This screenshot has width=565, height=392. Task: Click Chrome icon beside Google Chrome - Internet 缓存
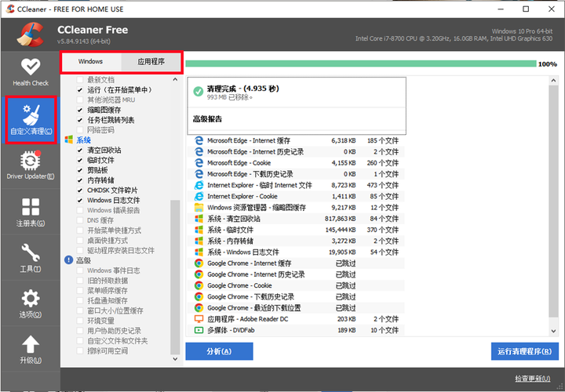[x=199, y=263]
